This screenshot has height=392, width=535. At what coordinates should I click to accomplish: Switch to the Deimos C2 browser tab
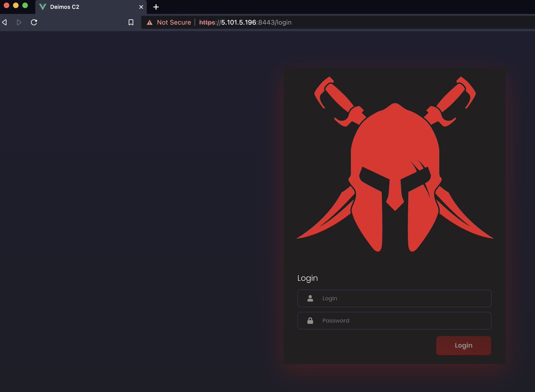[80, 7]
